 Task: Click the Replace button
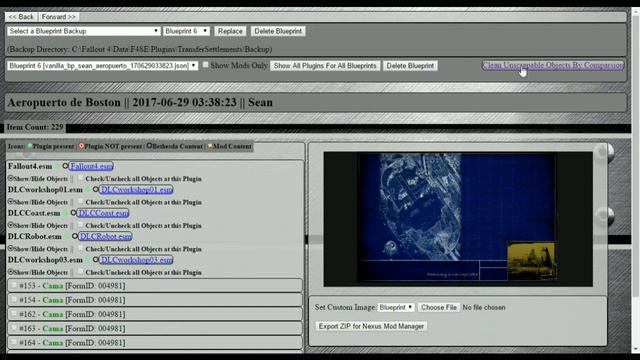point(230,31)
